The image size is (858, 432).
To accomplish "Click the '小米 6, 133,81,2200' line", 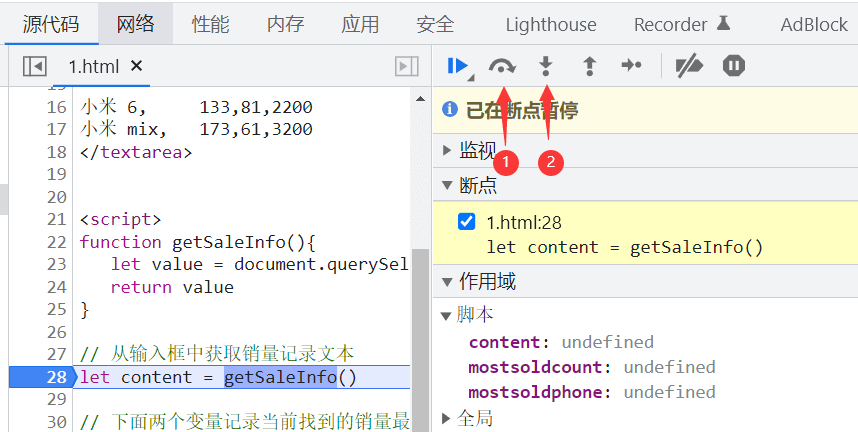I will [196, 107].
